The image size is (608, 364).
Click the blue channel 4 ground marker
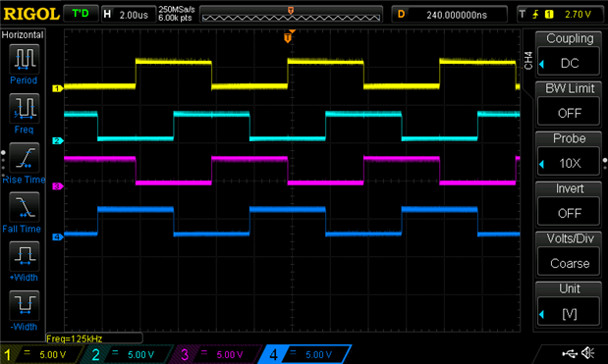(x=57, y=237)
